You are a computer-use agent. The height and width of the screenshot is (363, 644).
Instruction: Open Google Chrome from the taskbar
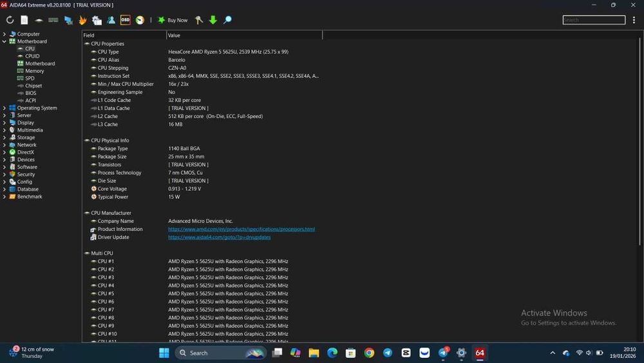369,353
